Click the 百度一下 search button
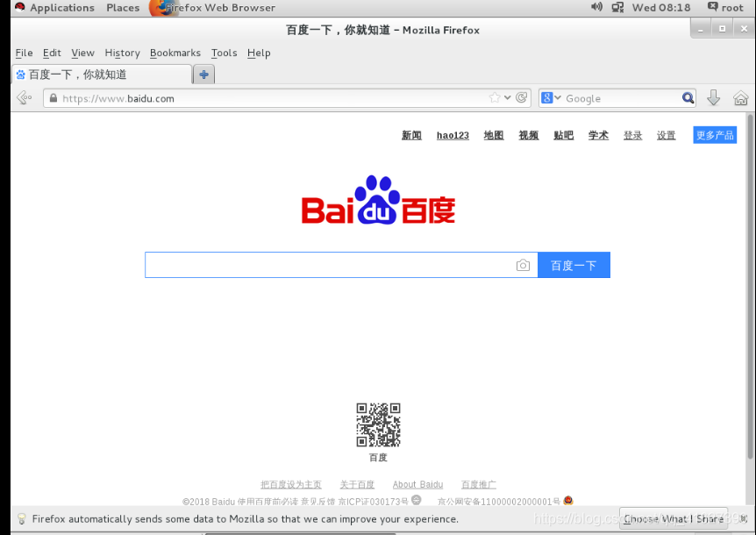The width and height of the screenshot is (756, 535). (574, 265)
